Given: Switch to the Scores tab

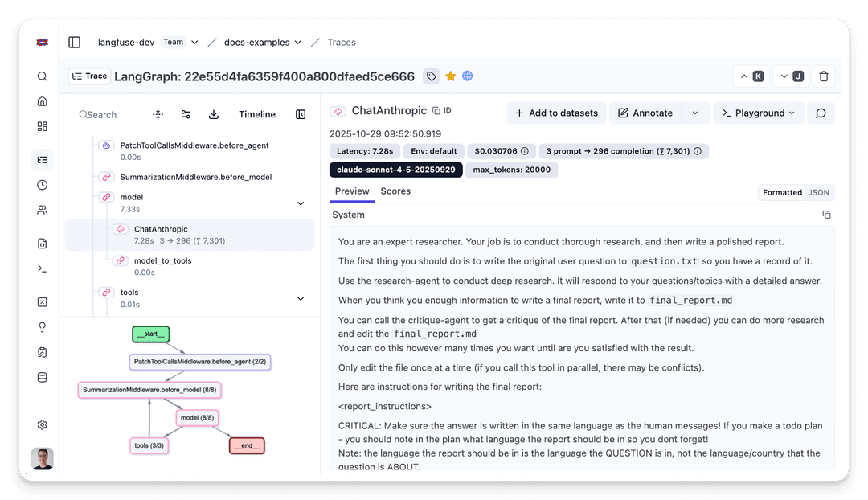Looking at the screenshot, I should coord(395,191).
